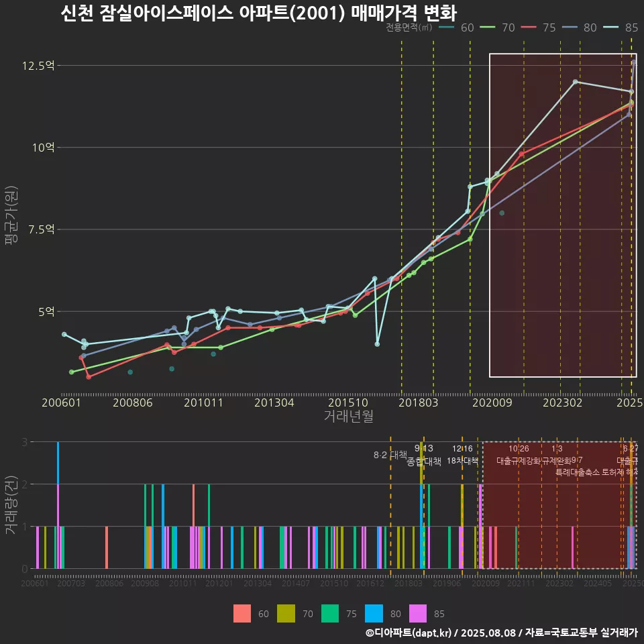The image size is (644, 644).
Task: Click the 평균가(원) axis title
Action: pyautogui.click(x=11, y=215)
